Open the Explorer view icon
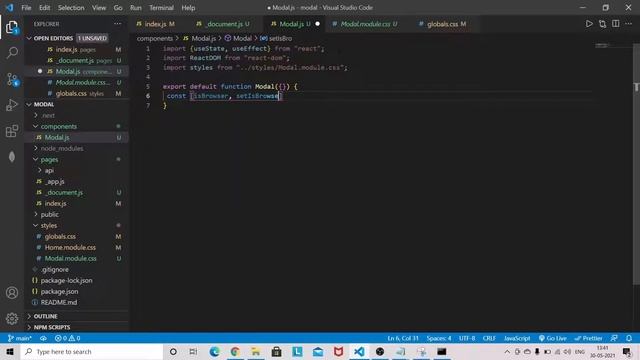Image resolution: width=640 pixels, height=360 pixels. click(12, 27)
